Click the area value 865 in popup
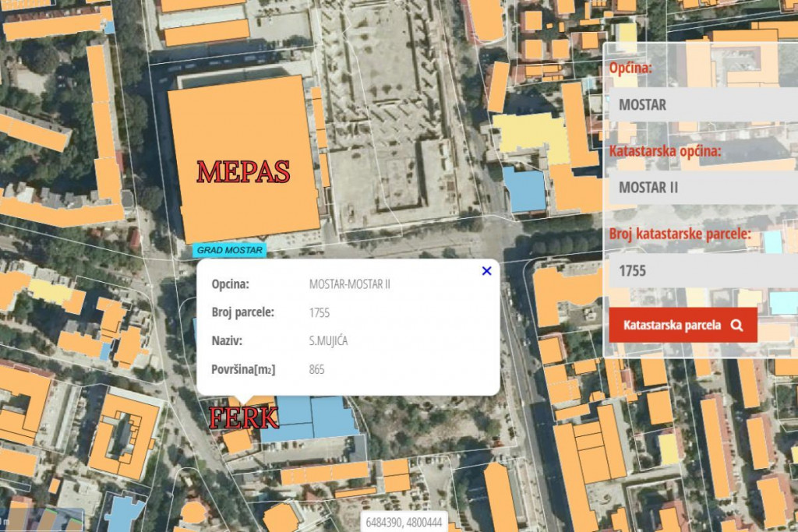 [x=316, y=369]
